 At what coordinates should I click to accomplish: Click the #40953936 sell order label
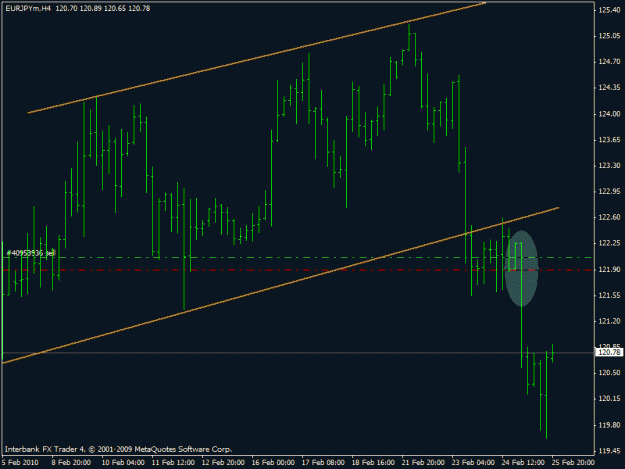click(31, 253)
